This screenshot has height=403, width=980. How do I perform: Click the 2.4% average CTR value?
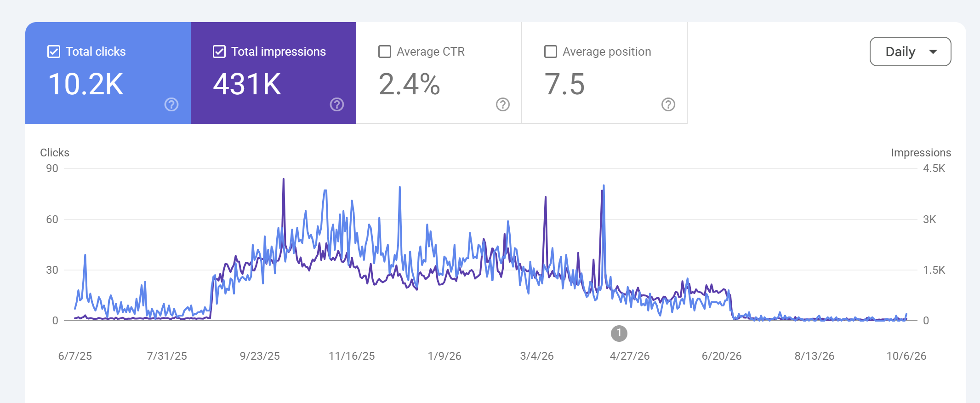(410, 84)
